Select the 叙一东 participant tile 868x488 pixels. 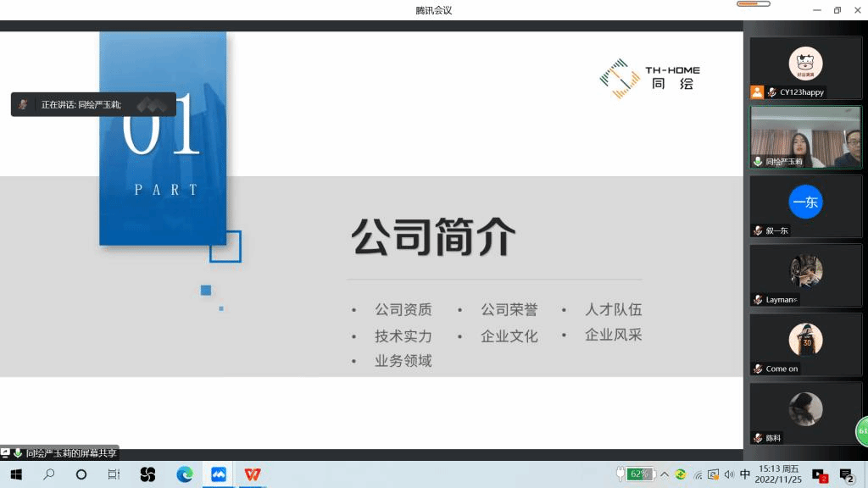click(804, 207)
